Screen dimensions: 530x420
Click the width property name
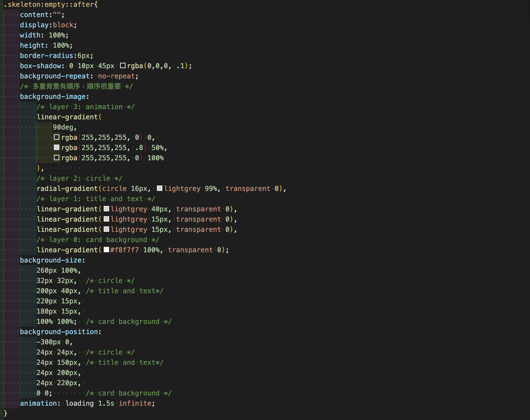pyautogui.click(x=30, y=35)
